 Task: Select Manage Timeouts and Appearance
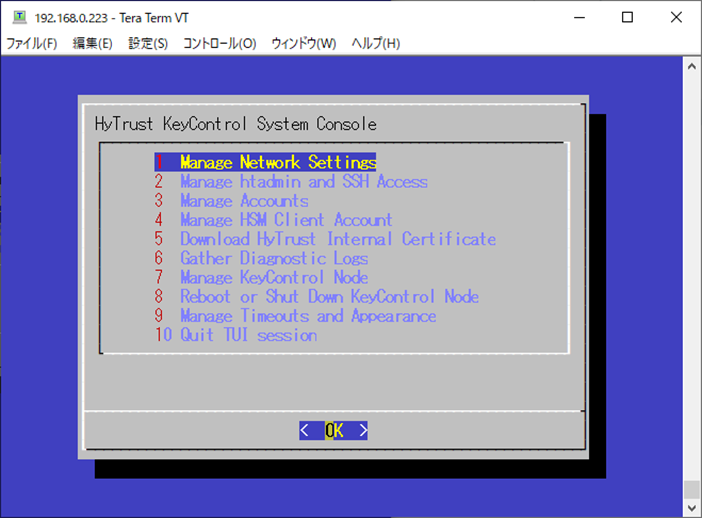[295, 316]
